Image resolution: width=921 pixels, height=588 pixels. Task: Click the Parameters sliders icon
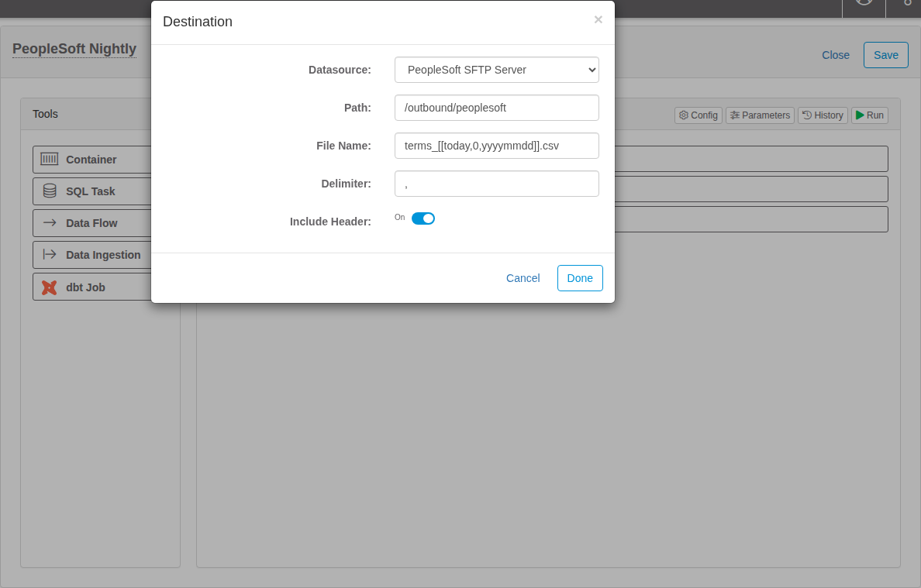pyautogui.click(x=735, y=115)
